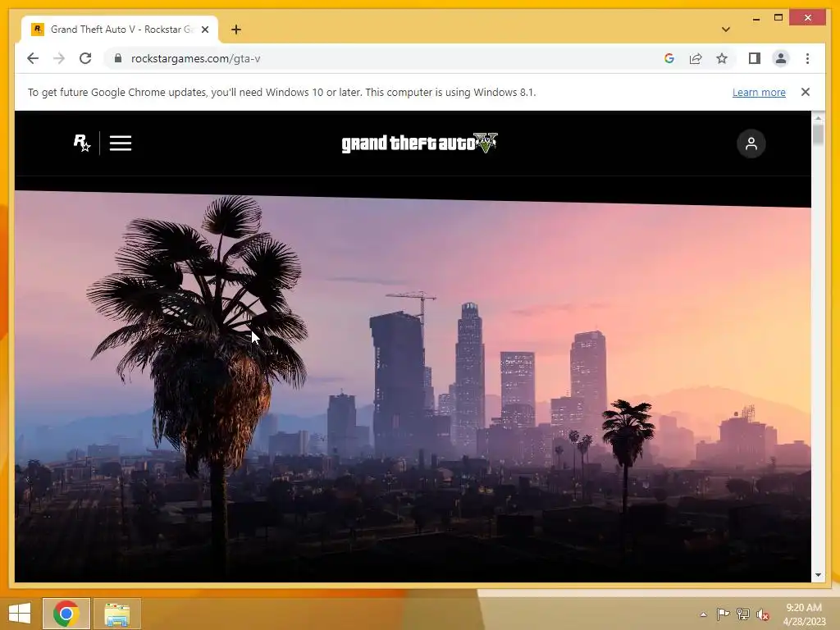
Task: Click the network tray icon
Action: coord(742,614)
